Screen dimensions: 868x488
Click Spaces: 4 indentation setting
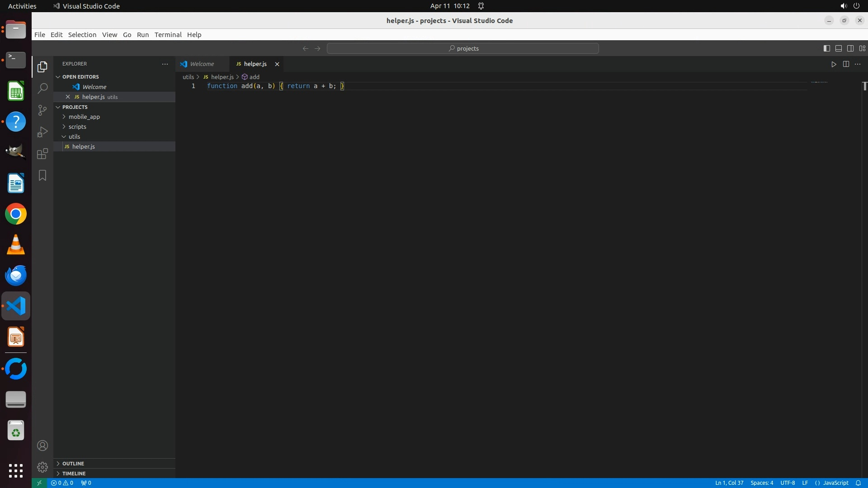click(762, 483)
